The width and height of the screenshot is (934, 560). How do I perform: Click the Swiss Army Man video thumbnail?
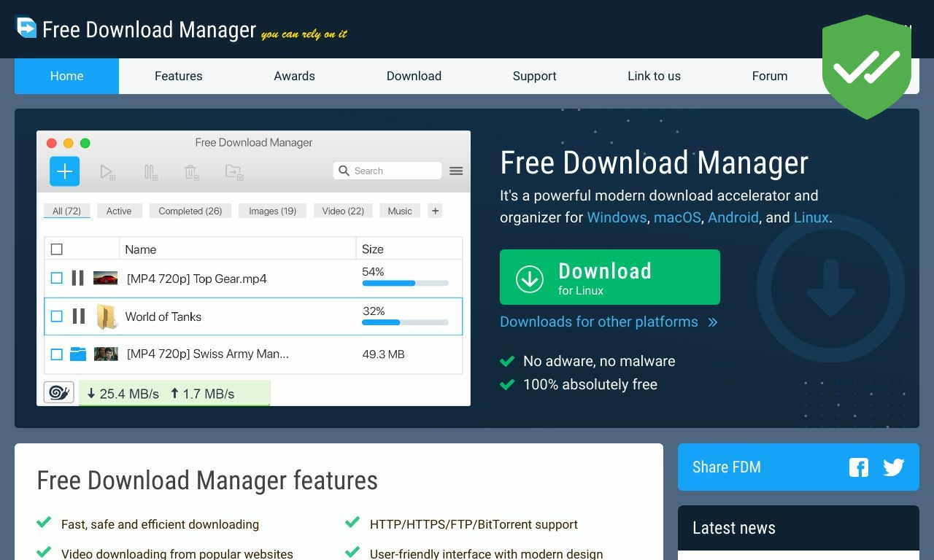pos(106,354)
